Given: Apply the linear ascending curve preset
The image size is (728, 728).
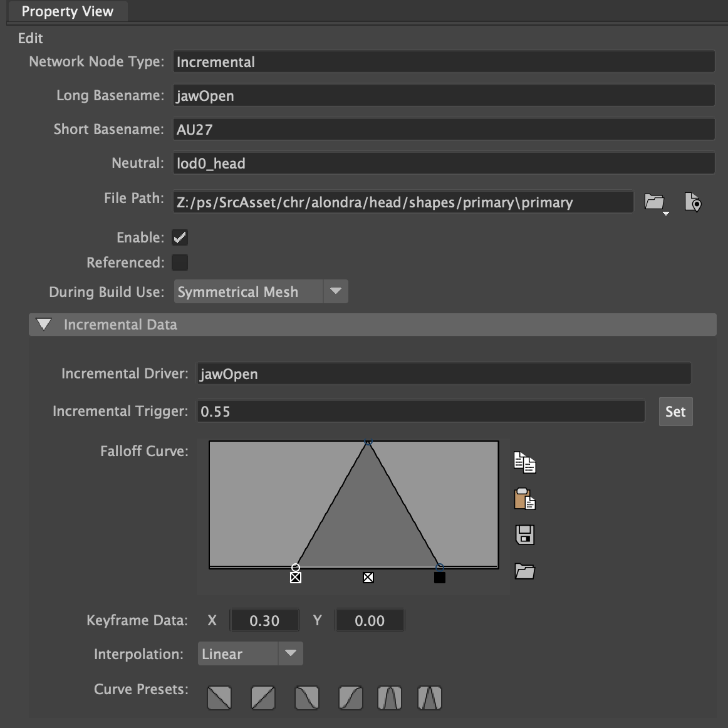Looking at the screenshot, I should [263, 698].
